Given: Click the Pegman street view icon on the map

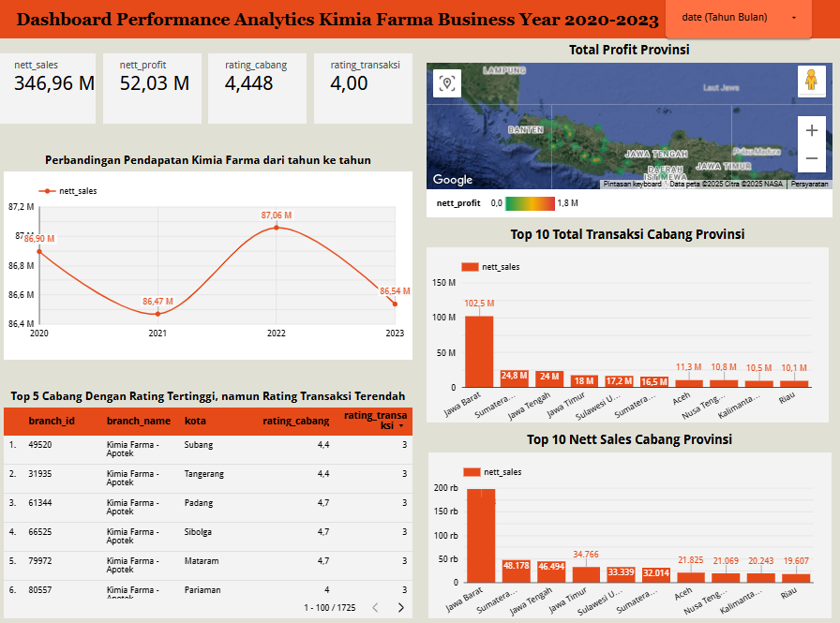Looking at the screenshot, I should 812,82.
